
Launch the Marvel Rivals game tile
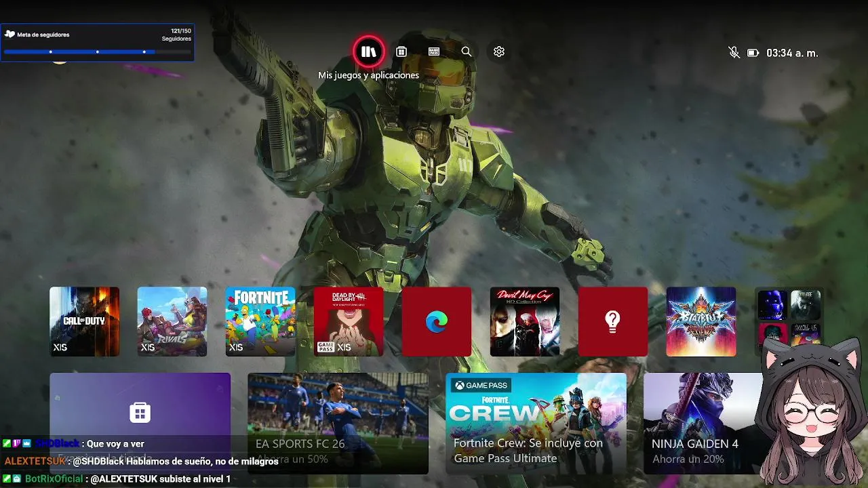tap(172, 321)
